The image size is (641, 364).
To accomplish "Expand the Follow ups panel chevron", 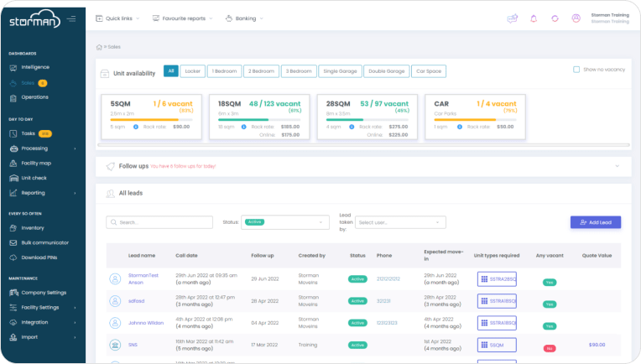I will (x=618, y=166).
